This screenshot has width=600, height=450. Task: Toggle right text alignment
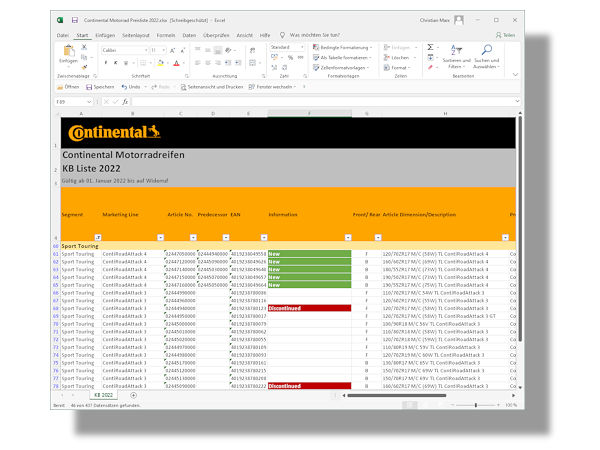[x=218, y=63]
